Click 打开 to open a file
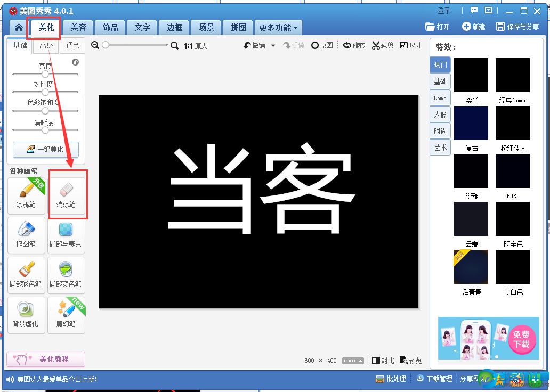Viewport: 550px width, 392px height. tap(438, 27)
